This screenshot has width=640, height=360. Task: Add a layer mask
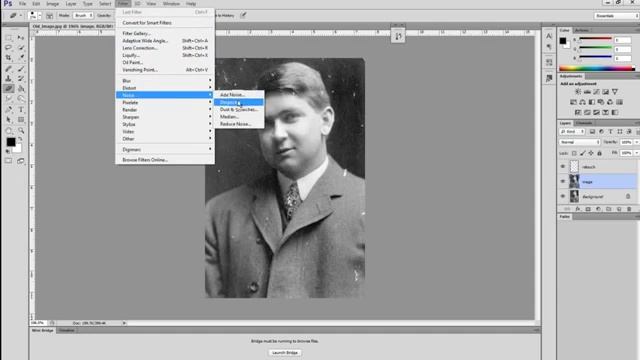(x=588, y=209)
